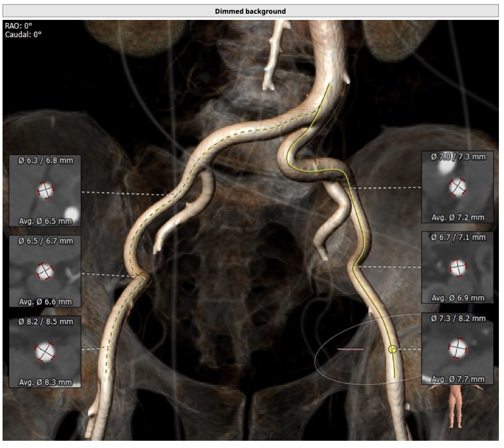Click the pink horizontal line marker
This screenshot has width=504, height=448.
(x=350, y=349)
